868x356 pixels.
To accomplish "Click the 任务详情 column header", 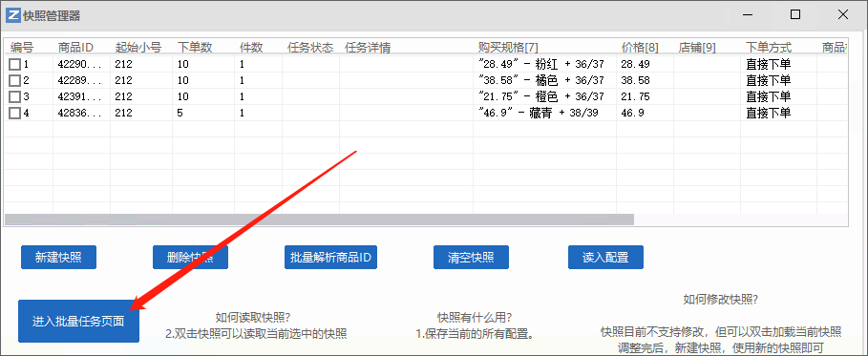I will [x=368, y=48].
